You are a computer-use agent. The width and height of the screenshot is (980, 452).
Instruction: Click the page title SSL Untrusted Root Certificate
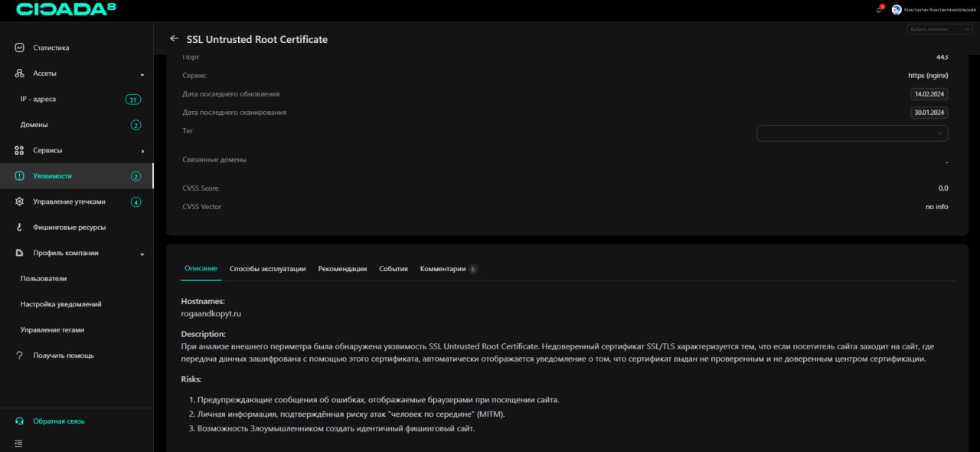click(257, 39)
